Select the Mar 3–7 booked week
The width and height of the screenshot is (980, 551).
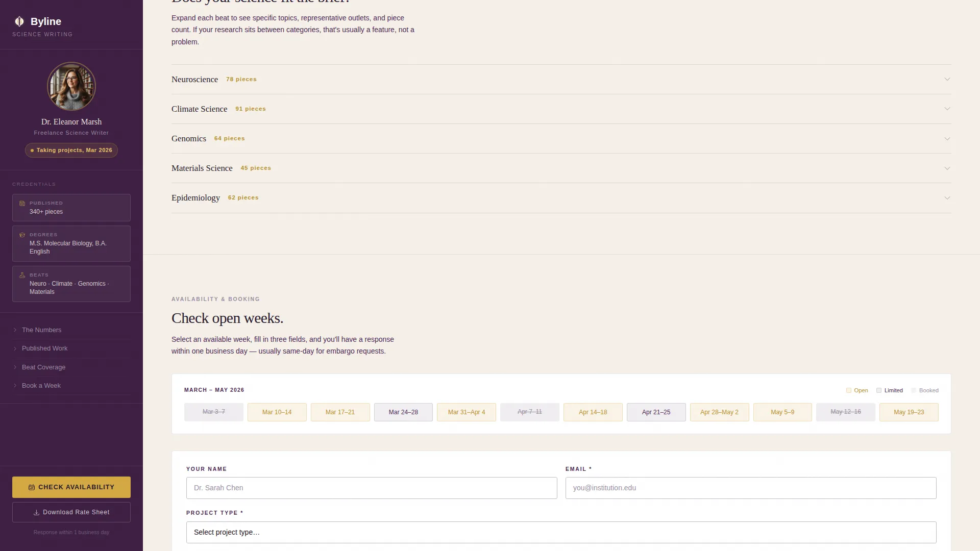(x=213, y=412)
